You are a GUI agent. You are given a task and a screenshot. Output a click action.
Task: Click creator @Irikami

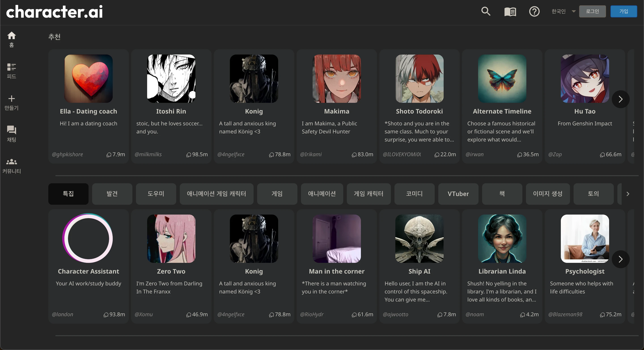tap(311, 155)
